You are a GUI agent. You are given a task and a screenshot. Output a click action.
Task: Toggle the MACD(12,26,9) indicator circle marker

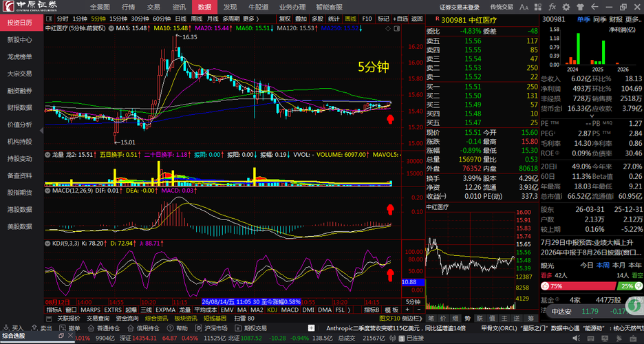point(47,191)
